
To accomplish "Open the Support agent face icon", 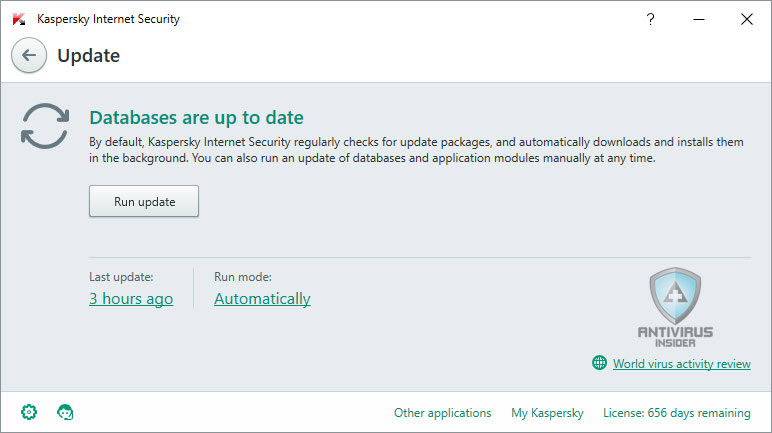I will [65, 412].
